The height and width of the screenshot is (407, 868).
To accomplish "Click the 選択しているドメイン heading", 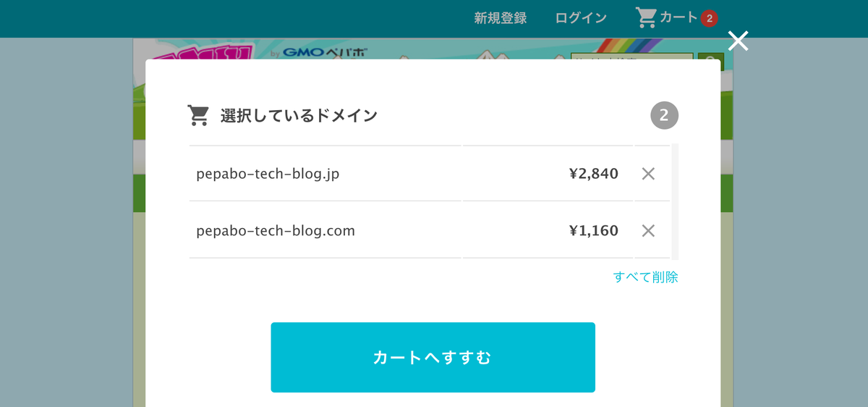I will tap(299, 115).
